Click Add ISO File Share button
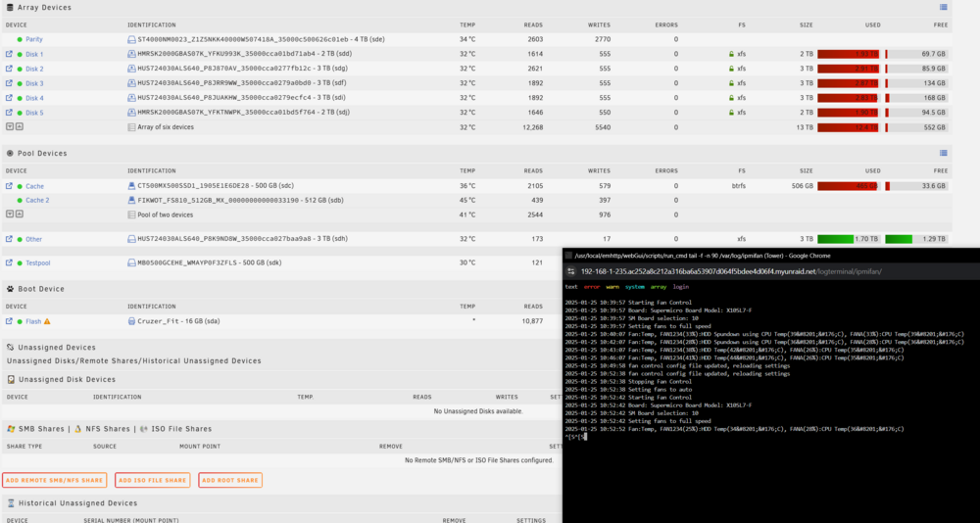This screenshot has height=523, width=980. click(x=153, y=480)
